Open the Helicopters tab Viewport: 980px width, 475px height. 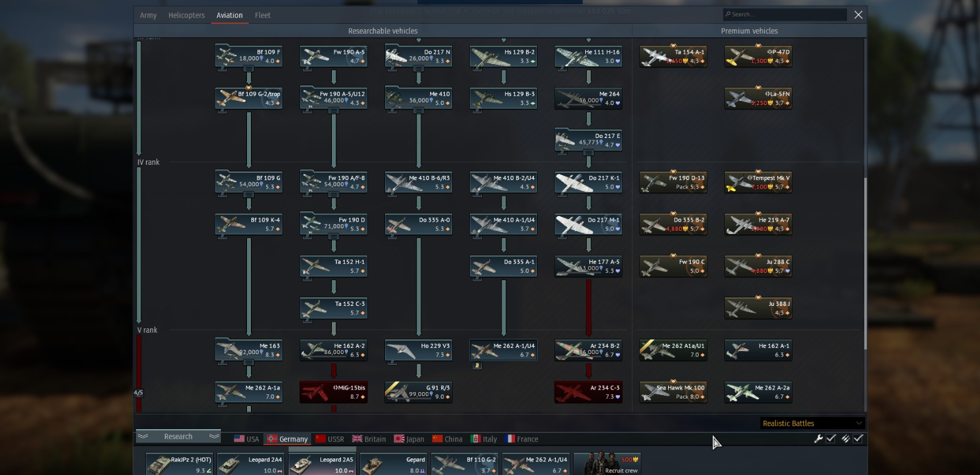pyautogui.click(x=187, y=15)
